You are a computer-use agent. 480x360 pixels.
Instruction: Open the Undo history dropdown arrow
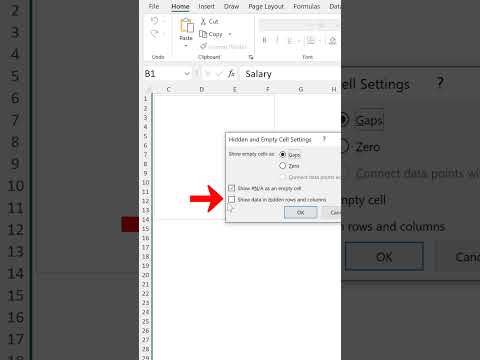click(x=164, y=21)
